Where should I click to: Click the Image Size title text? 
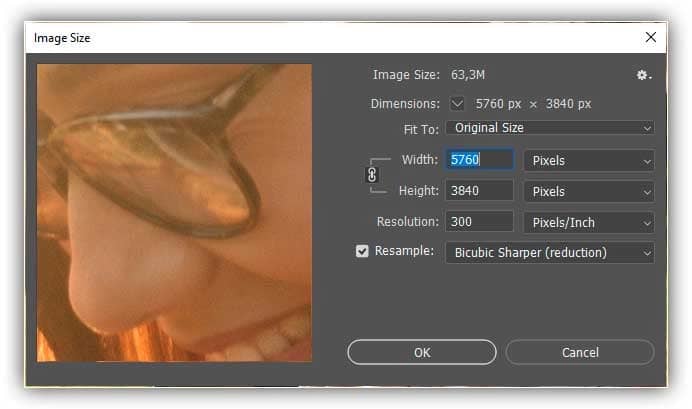click(x=62, y=38)
